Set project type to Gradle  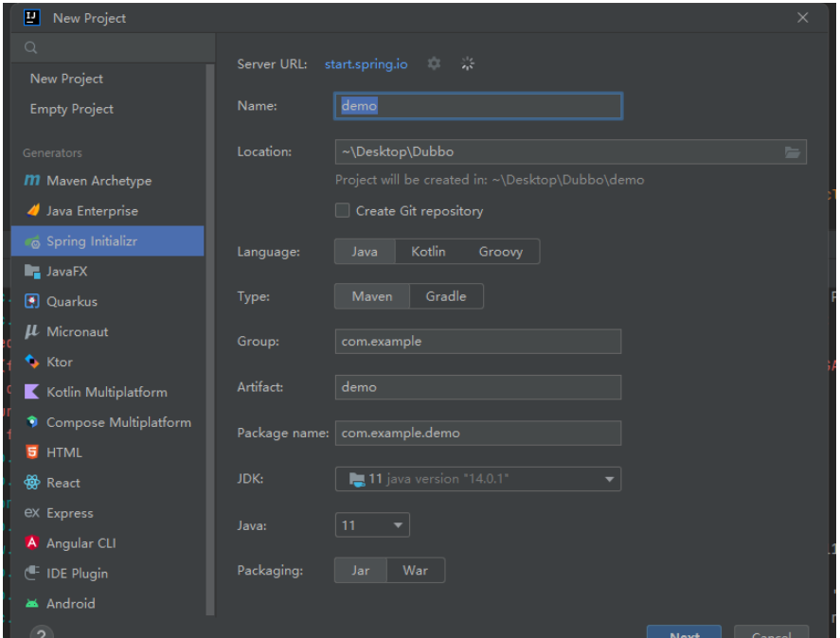point(445,296)
